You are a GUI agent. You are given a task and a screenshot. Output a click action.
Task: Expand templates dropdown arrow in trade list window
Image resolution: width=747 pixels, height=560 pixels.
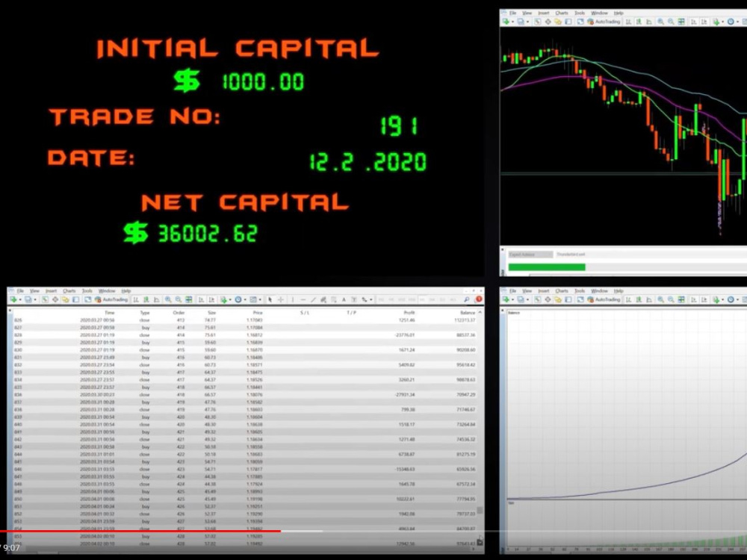click(260, 299)
